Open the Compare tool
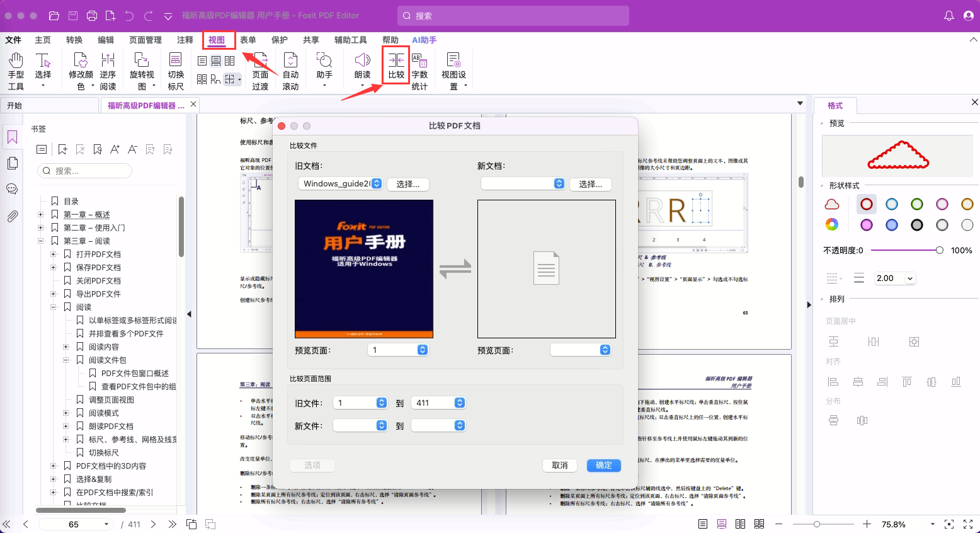The image size is (980, 533). click(396, 66)
